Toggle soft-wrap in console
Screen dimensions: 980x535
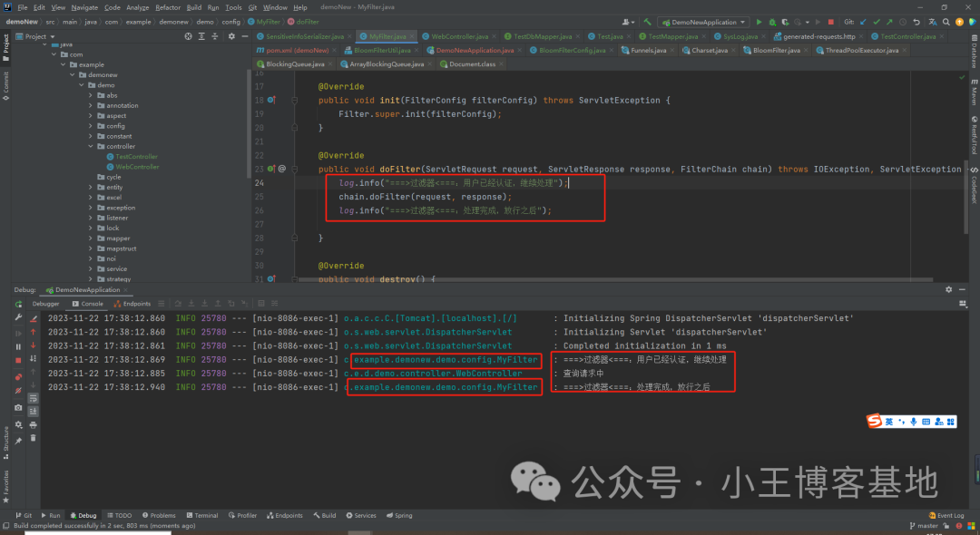pyautogui.click(x=34, y=398)
